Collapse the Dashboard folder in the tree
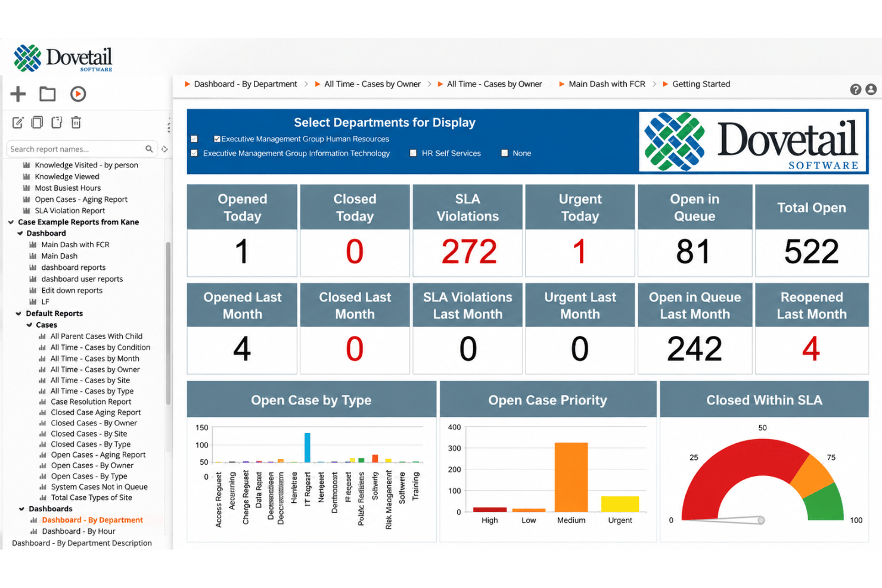Screen dimensions: 882x588 (x=20, y=234)
